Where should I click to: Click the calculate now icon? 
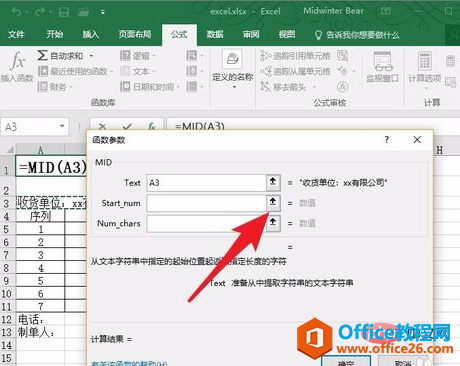[x=450, y=61]
